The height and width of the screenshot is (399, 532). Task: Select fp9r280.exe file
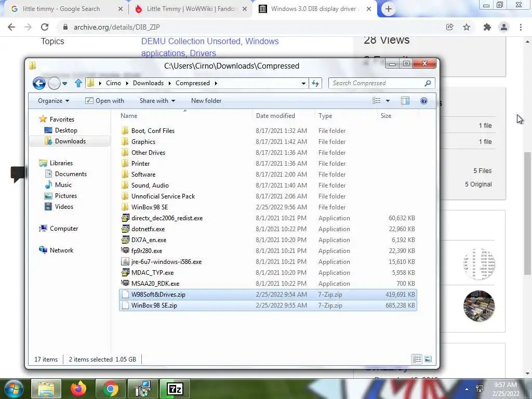click(x=268, y=251)
